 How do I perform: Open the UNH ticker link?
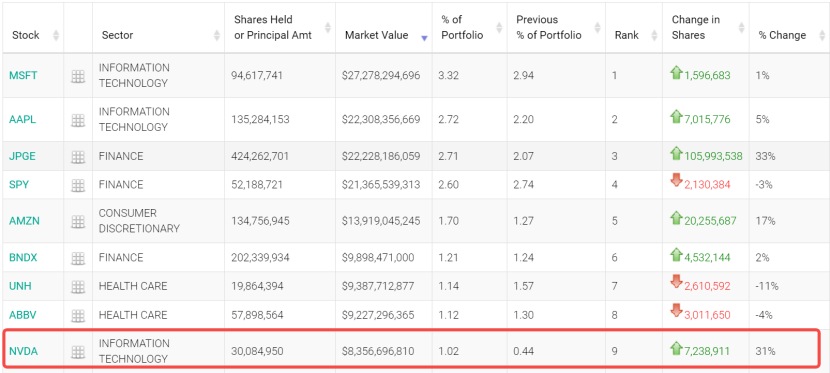tap(20, 286)
